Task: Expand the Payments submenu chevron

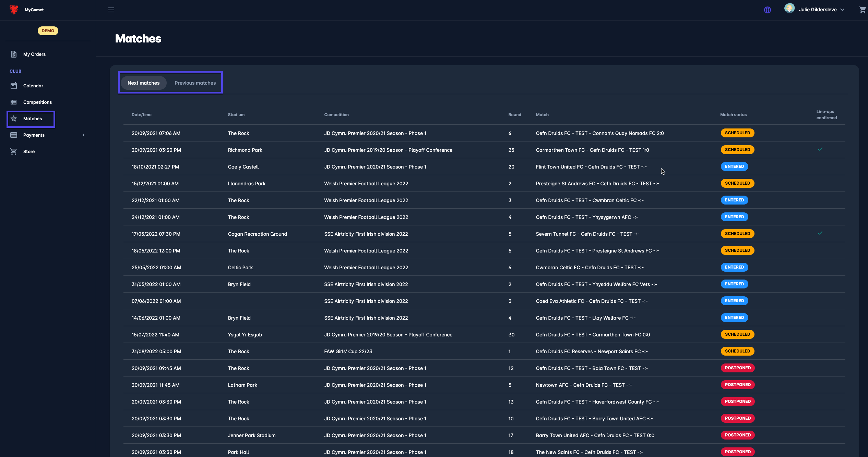Action: click(x=84, y=135)
